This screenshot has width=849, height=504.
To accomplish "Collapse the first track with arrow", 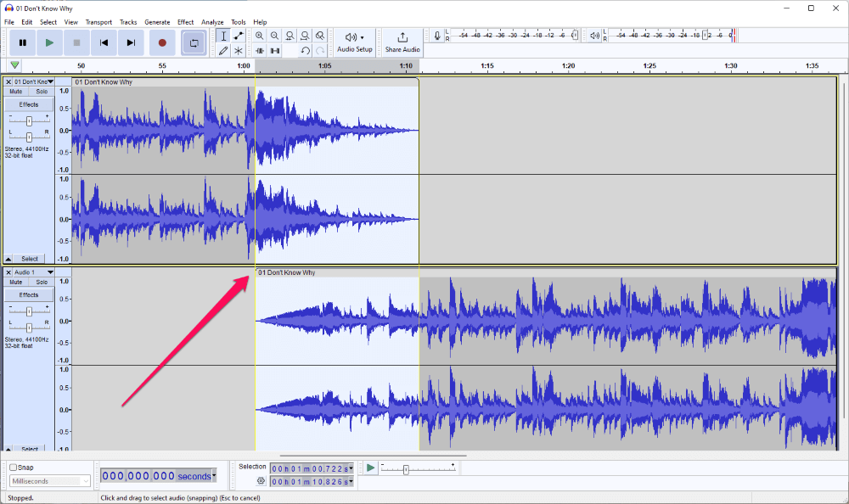I will [8, 259].
